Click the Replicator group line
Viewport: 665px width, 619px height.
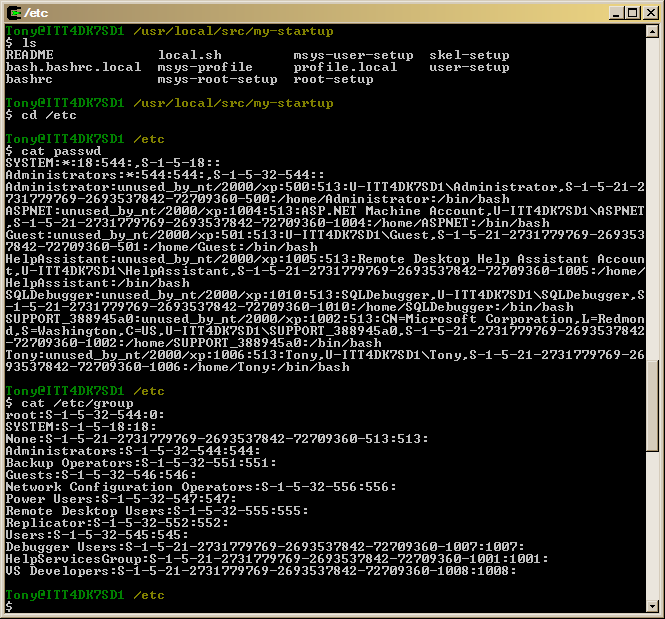coord(117,523)
